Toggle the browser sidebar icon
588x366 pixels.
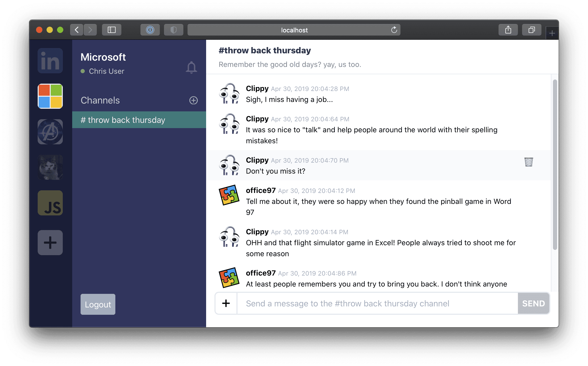click(x=112, y=30)
